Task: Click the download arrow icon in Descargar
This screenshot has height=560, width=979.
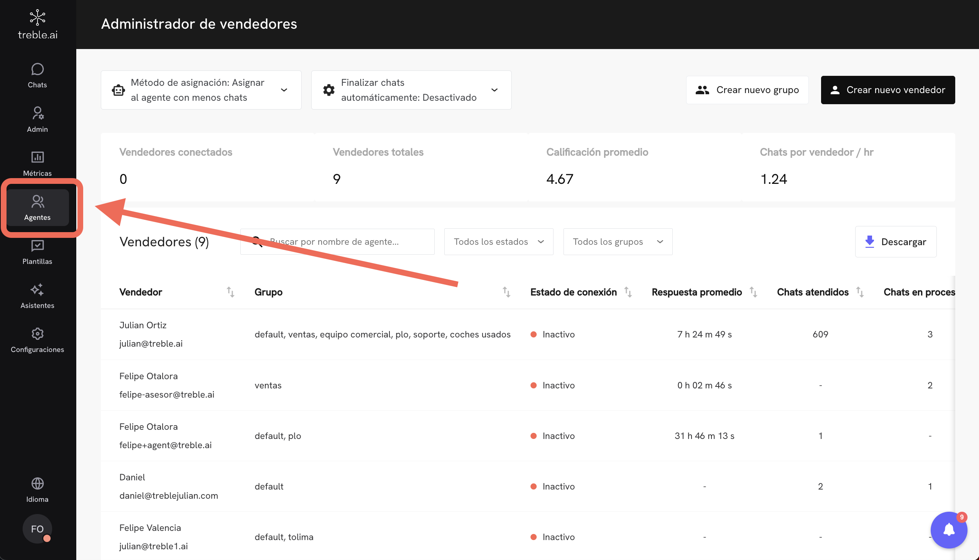Action: coord(869,242)
